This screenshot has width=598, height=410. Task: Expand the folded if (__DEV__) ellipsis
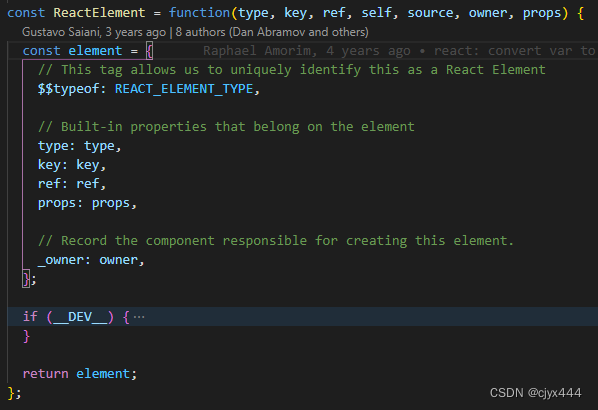coord(139,317)
